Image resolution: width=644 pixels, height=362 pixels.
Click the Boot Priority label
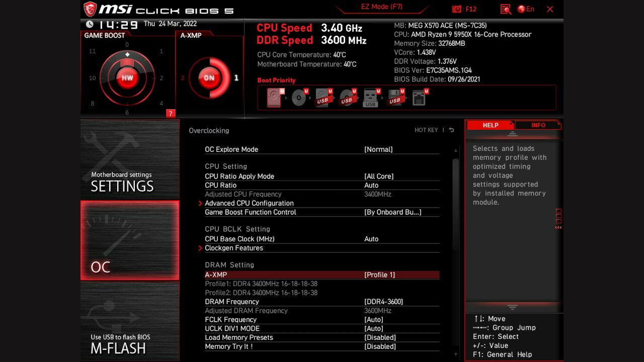pyautogui.click(x=276, y=80)
